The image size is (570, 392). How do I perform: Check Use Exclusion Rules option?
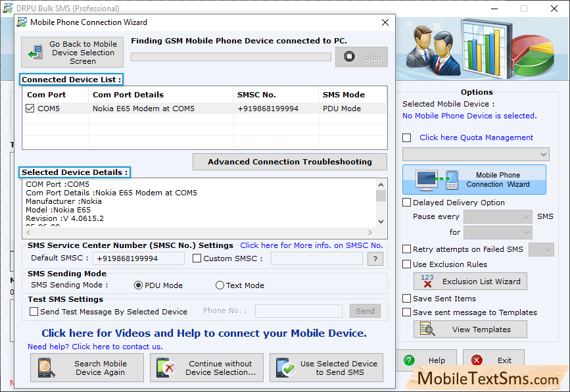tap(407, 264)
